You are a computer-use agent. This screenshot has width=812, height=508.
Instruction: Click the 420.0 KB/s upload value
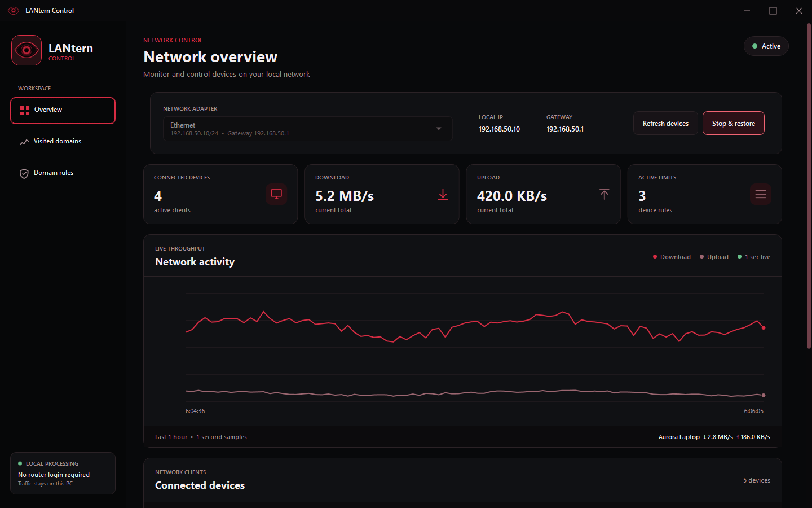[512, 196]
